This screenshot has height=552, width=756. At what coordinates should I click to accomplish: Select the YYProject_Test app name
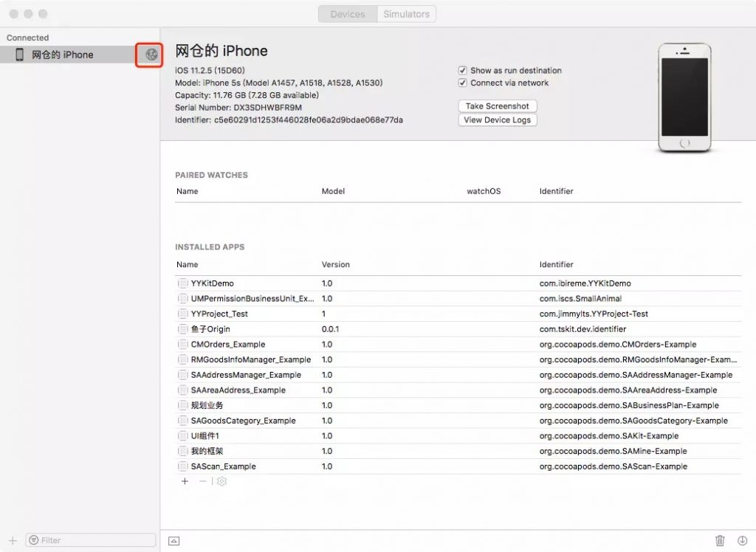[219, 314]
